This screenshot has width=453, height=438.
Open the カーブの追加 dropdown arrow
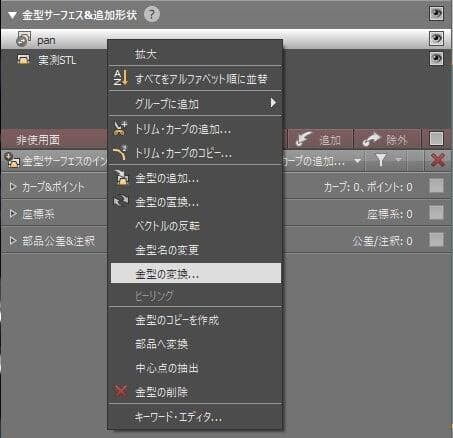pyautogui.click(x=358, y=161)
